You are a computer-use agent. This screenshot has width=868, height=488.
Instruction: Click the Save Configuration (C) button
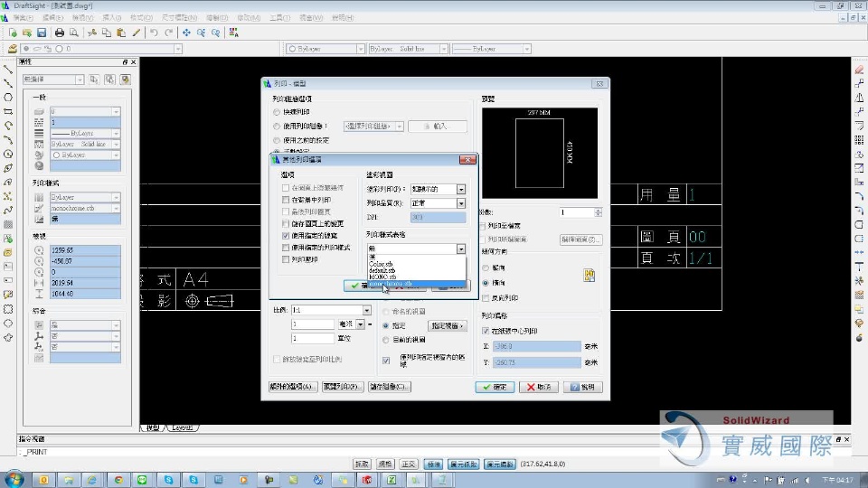coord(390,387)
